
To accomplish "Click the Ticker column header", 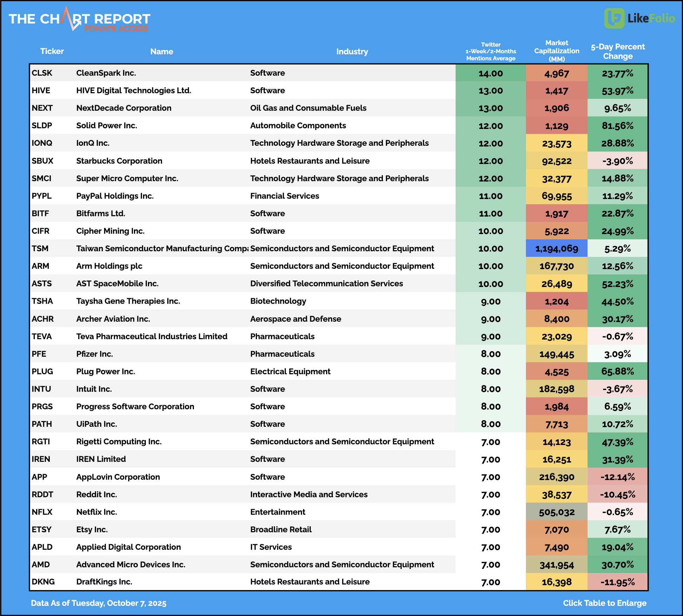I will tap(52, 51).
